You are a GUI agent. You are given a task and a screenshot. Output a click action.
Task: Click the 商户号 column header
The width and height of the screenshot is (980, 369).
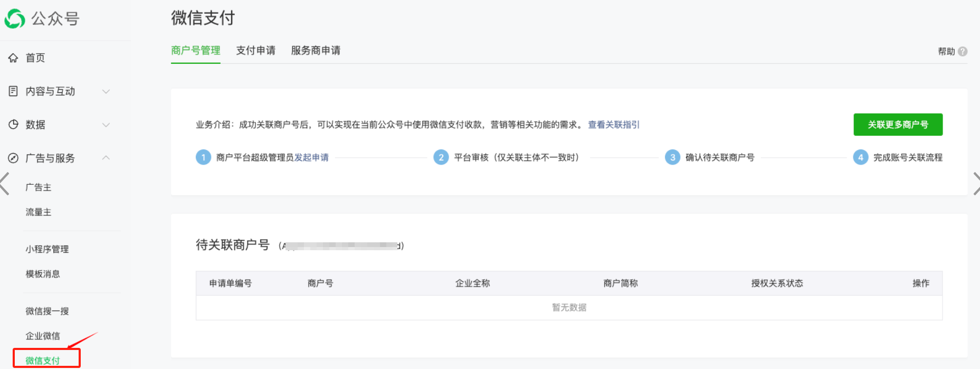[x=320, y=283]
